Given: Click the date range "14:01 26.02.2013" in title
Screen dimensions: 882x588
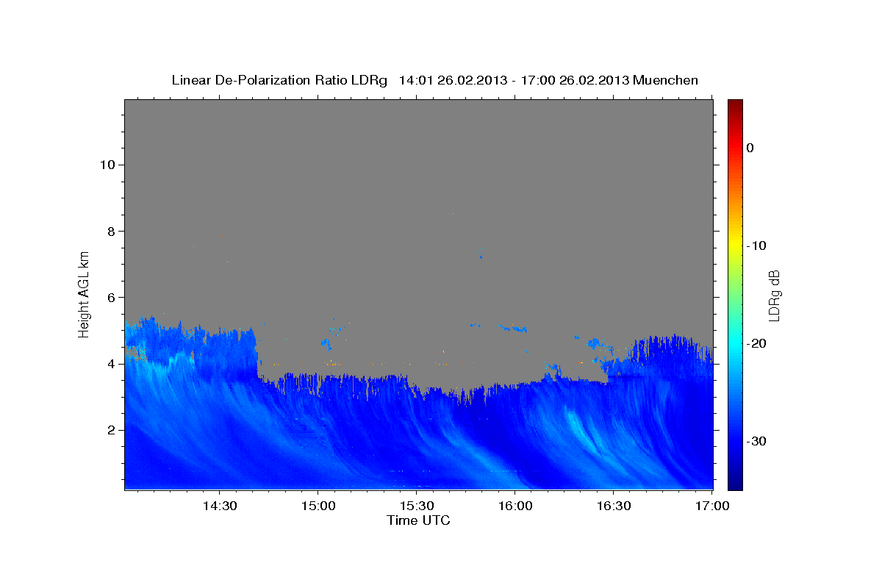Looking at the screenshot, I should click(x=453, y=80).
